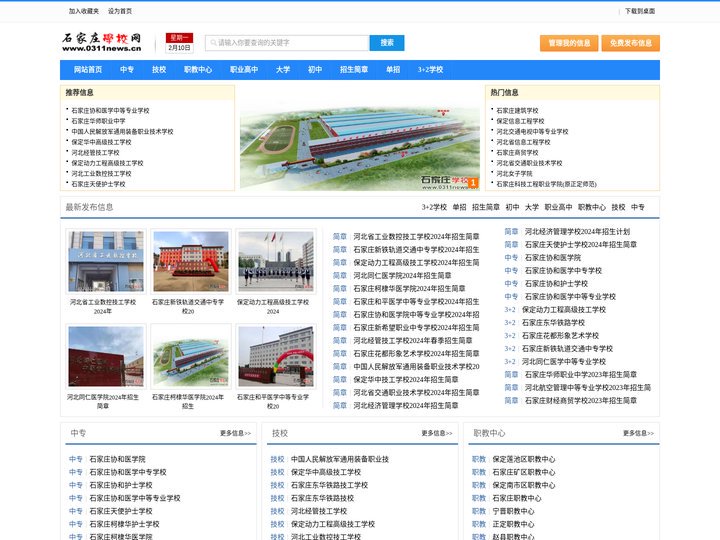Open thumbnail of 保定动力工程高级技工学校
This screenshot has height=540, width=720.
coord(276,261)
